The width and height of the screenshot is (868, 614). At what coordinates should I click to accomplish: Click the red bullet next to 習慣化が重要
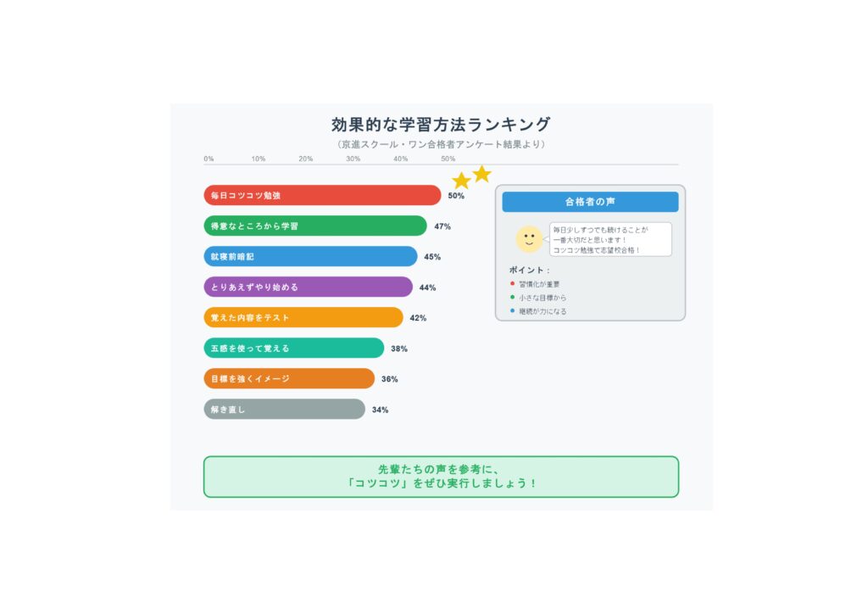pyautogui.click(x=512, y=283)
